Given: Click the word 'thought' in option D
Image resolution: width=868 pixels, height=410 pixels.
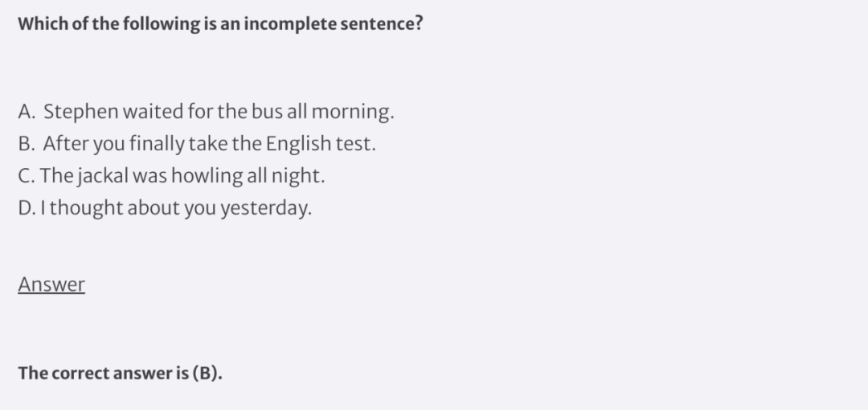Looking at the screenshot, I should tap(86, 208).
